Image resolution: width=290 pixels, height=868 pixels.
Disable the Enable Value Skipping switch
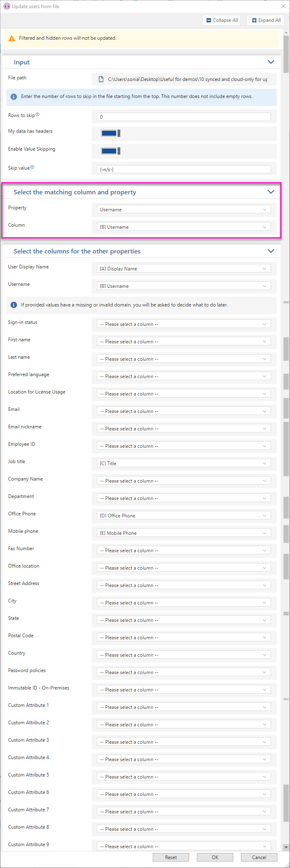(110, 151)
